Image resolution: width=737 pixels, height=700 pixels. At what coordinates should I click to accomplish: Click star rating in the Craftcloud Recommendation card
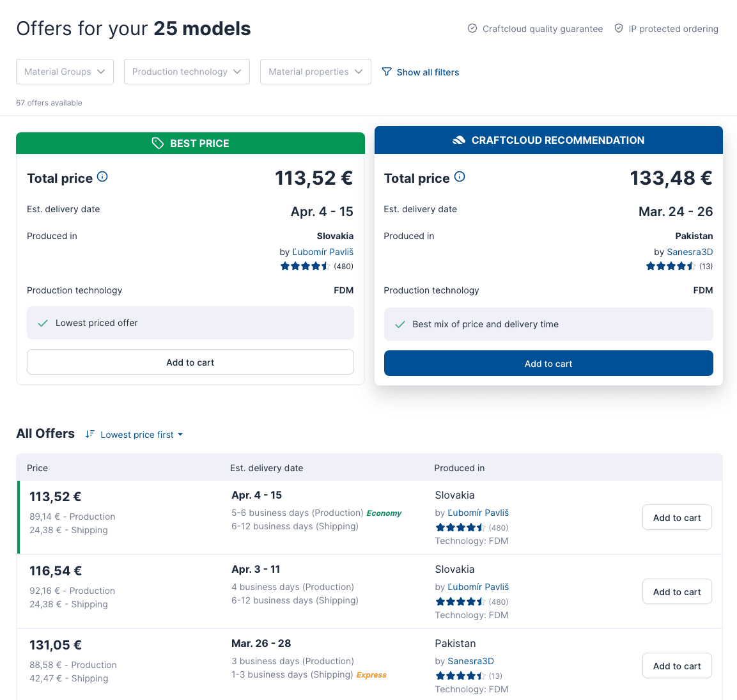[671, 266]
